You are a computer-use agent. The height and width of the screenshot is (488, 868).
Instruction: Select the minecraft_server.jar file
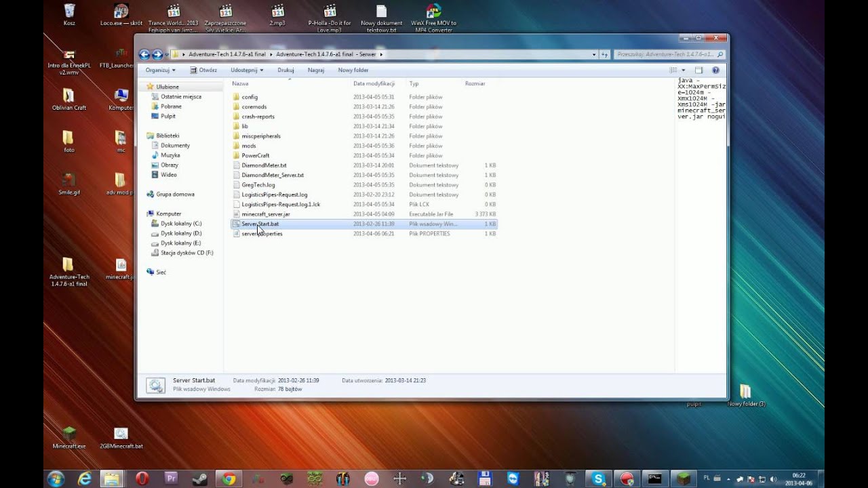coord(265,214)
